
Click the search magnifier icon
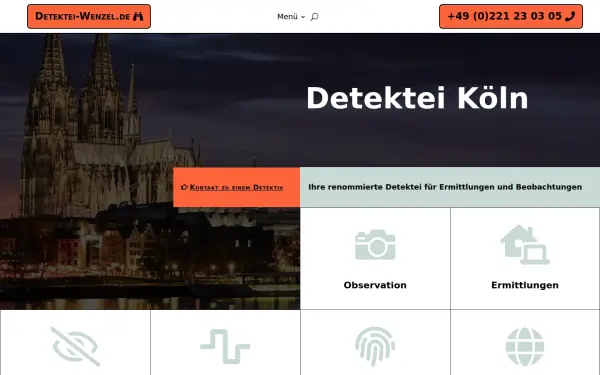(315, 16)
